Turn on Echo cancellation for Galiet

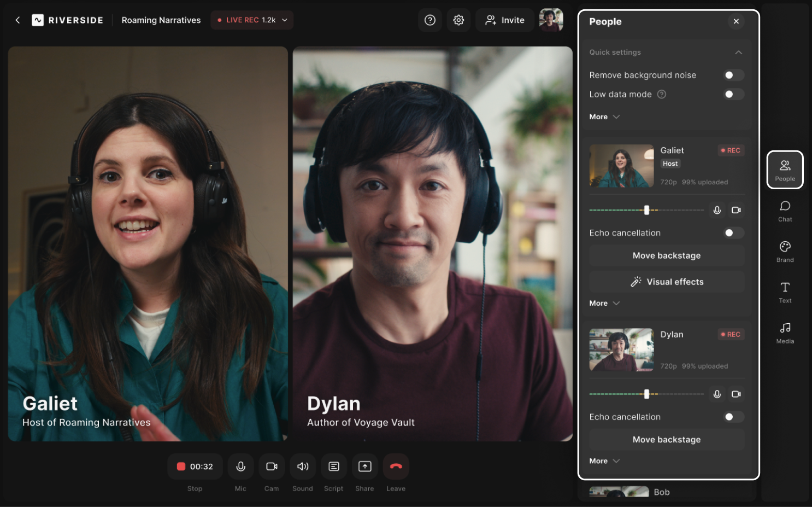(x=733, y=233)
